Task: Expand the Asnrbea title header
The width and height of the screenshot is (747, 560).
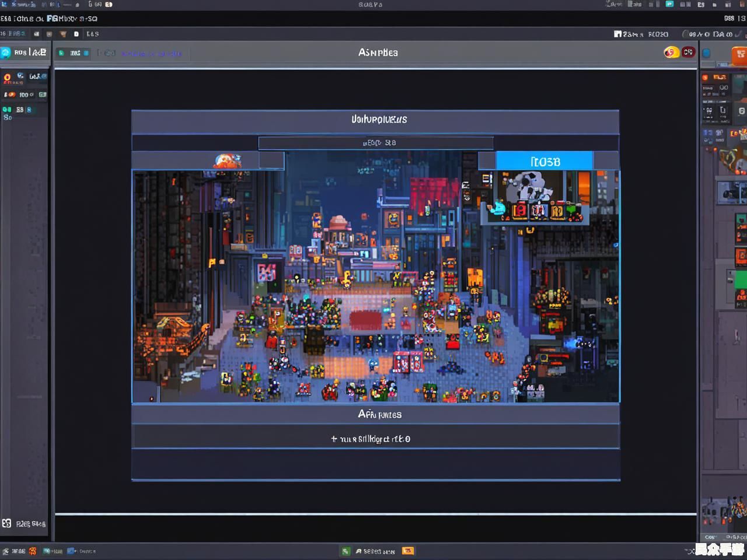Action: tap(378, 52)
